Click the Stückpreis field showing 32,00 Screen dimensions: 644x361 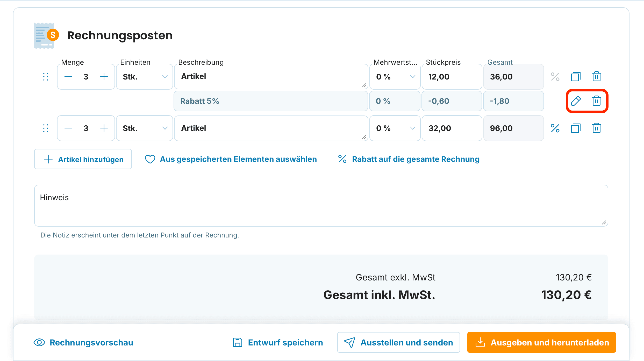[x=452, y=128]
